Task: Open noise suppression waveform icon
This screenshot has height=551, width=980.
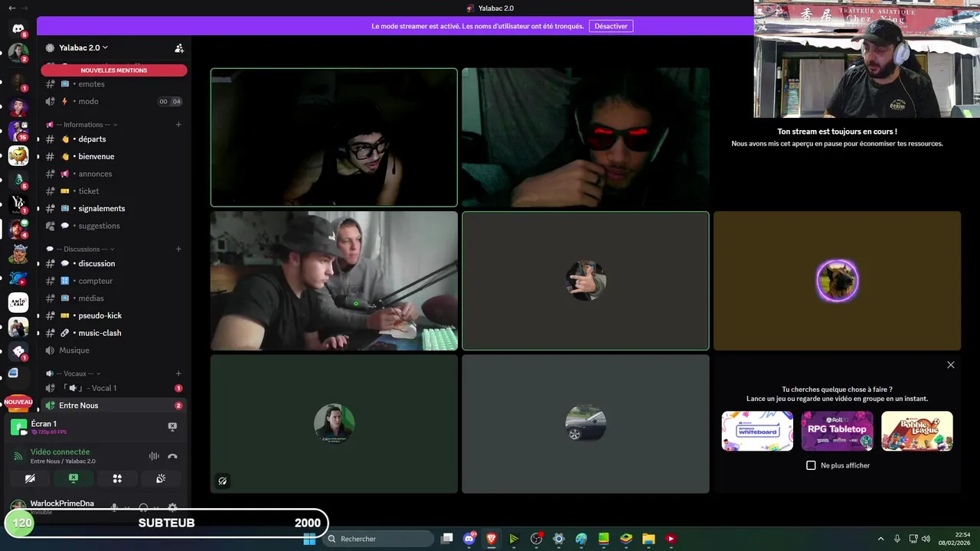Action: point(154,456)
